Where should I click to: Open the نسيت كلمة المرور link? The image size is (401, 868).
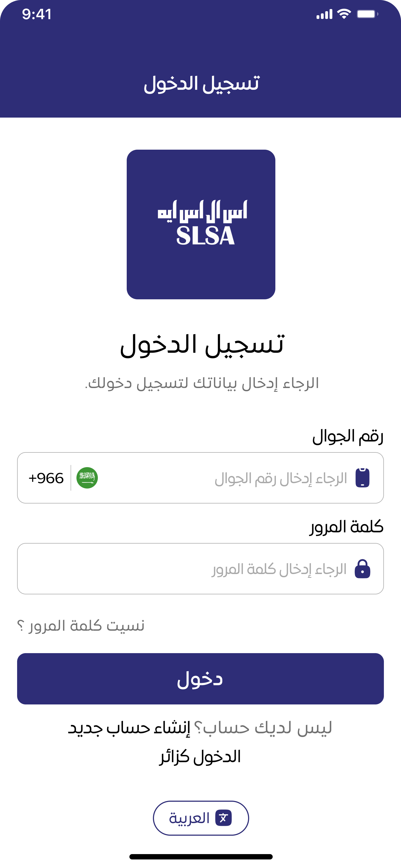[x=81, y=626]
